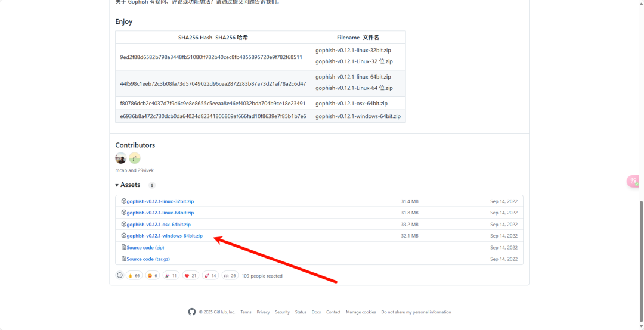
Task: Open the add-reaction smiley picker
Action: pyautogui.click(x=120, y=275)
